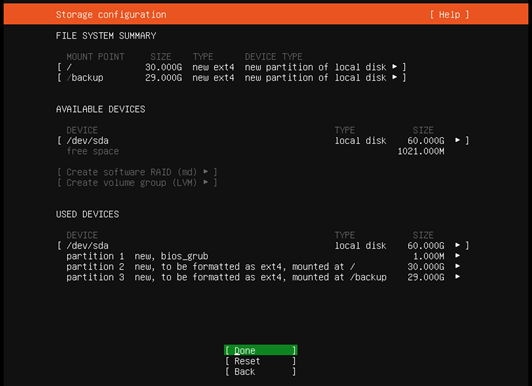Click arrow beside partition 1 bios_grub

click(458, 256)
